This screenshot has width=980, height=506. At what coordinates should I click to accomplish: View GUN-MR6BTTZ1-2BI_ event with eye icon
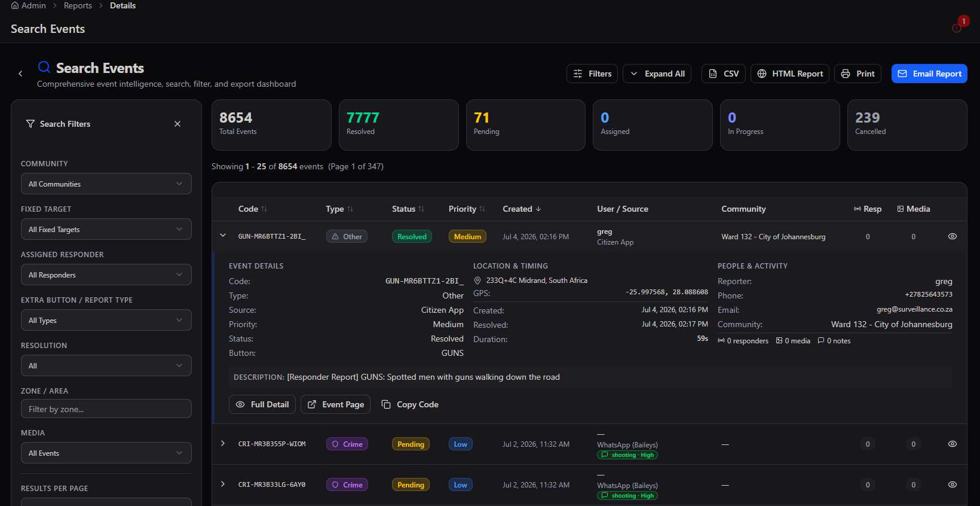coord(953,236)
